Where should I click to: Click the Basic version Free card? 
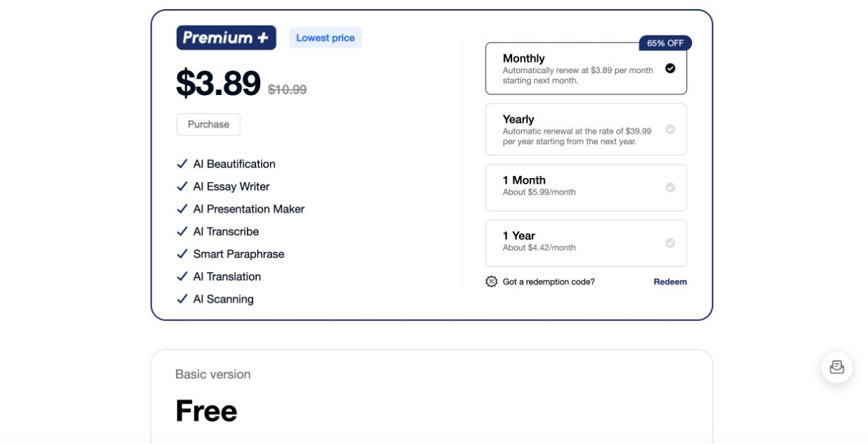[431, 396]
